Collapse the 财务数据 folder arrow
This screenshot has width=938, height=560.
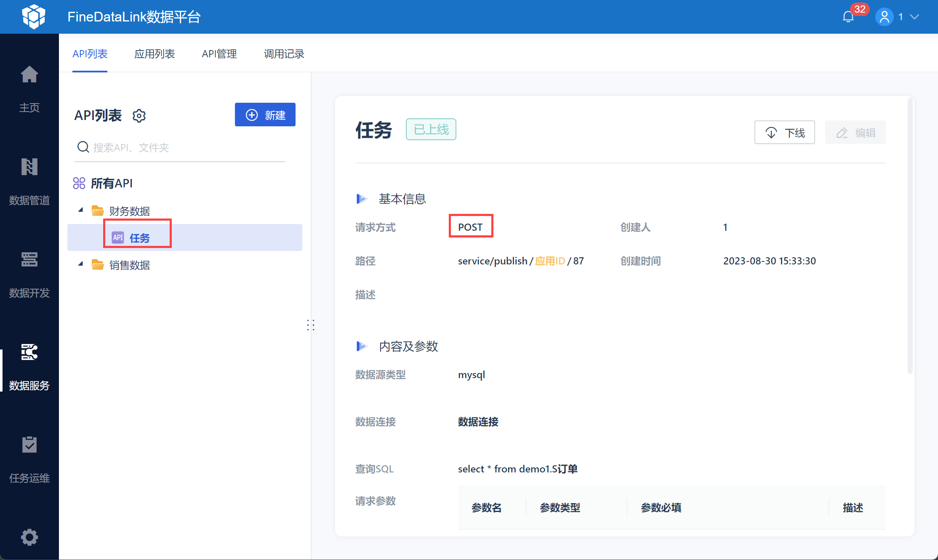tap(80, 210)
